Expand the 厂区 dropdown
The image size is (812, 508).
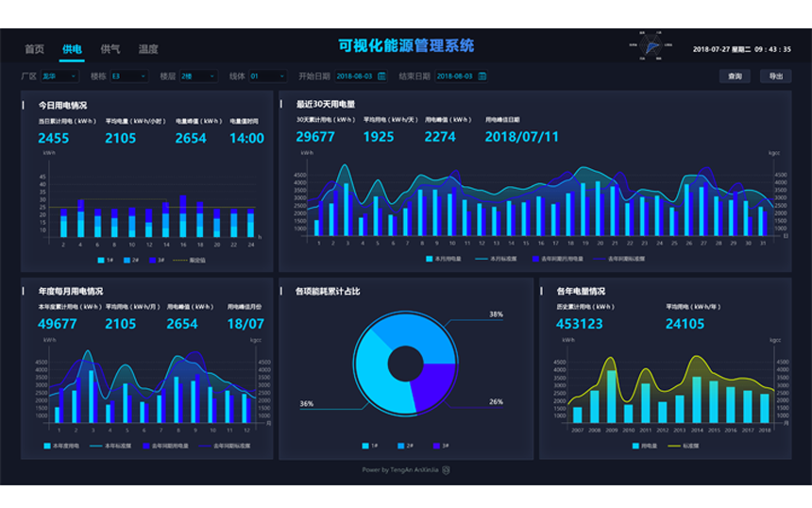pos(60,76)
